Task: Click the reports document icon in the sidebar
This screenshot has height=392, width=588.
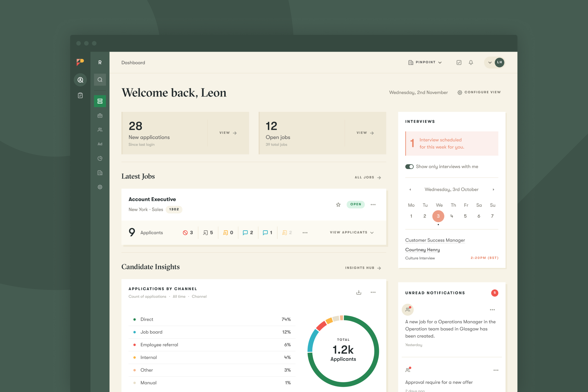Action: coord(100,172)
